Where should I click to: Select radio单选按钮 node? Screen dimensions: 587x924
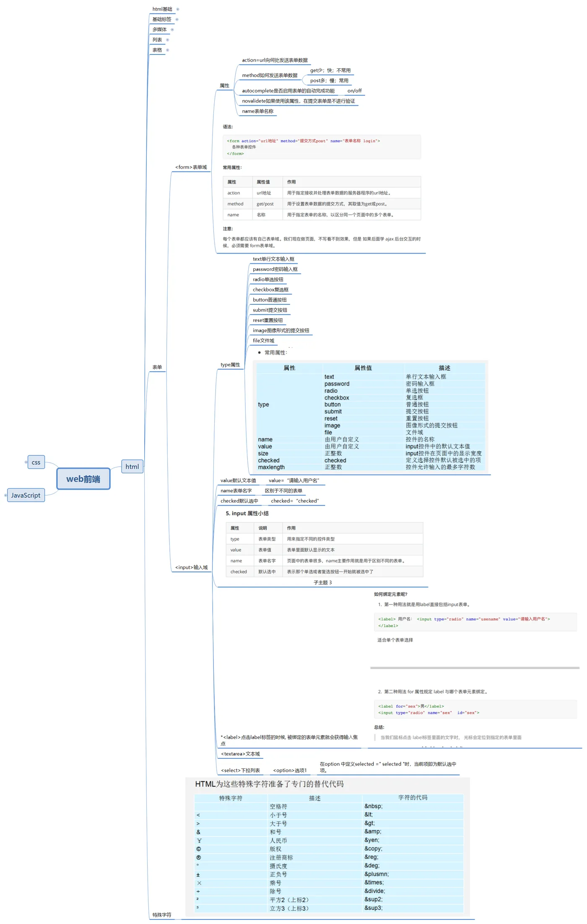click(268, 280)
